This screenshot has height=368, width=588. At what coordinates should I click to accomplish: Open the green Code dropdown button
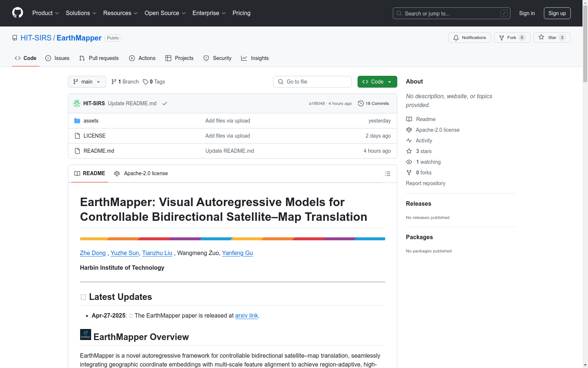(377, 82)
